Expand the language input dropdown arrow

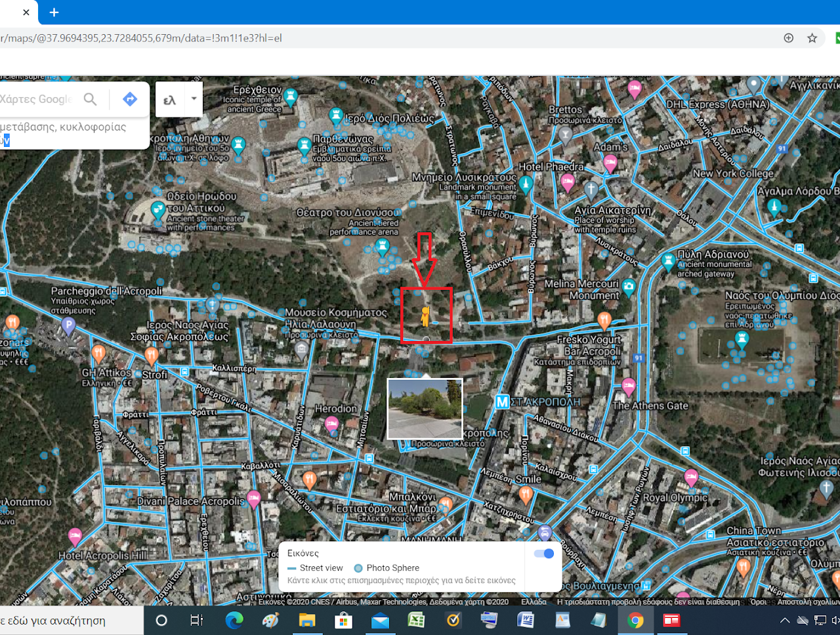[194, 99]
